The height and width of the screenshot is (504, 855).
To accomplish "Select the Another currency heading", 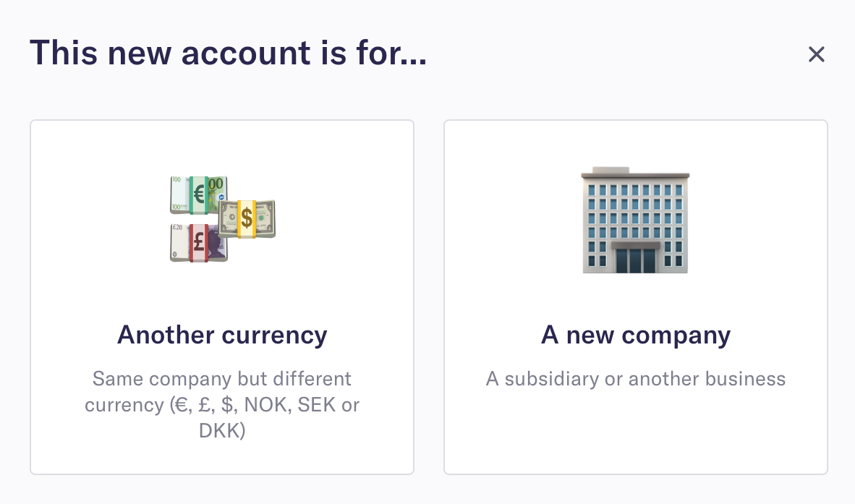I will [222, 335].
